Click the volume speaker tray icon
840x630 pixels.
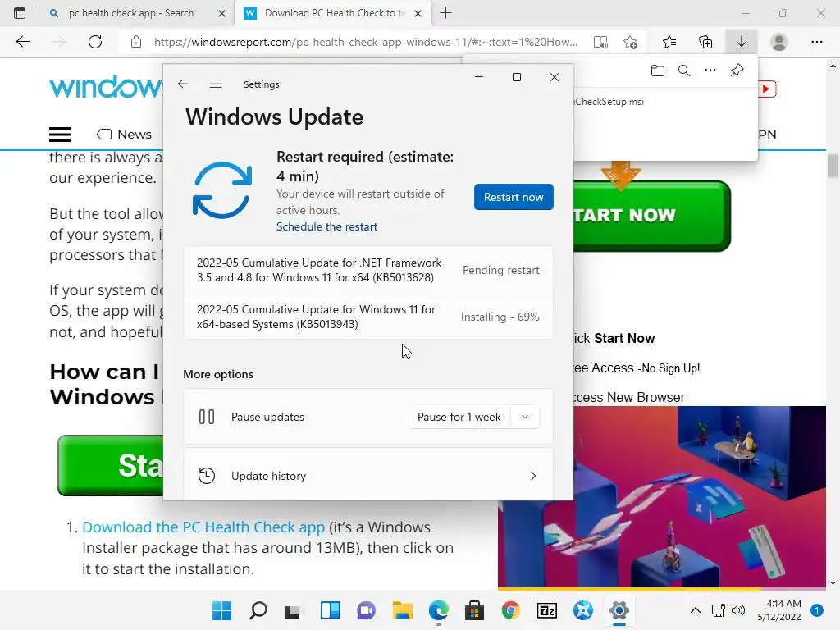pos(738,610)
